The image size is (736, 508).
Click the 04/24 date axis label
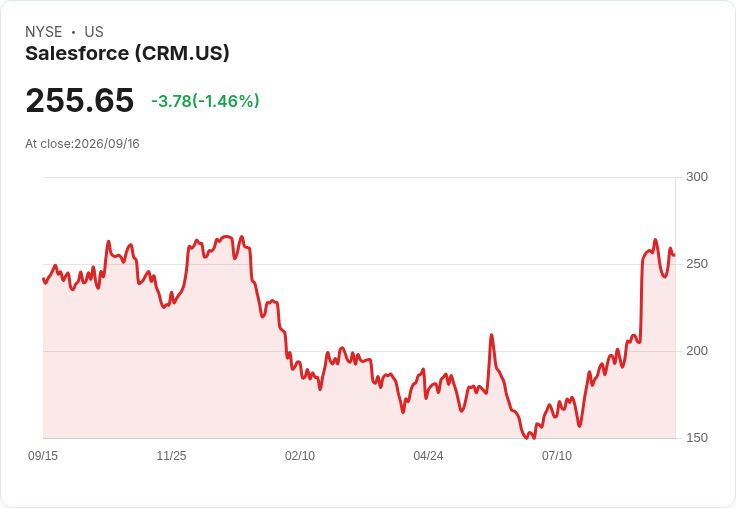(428, 455)
